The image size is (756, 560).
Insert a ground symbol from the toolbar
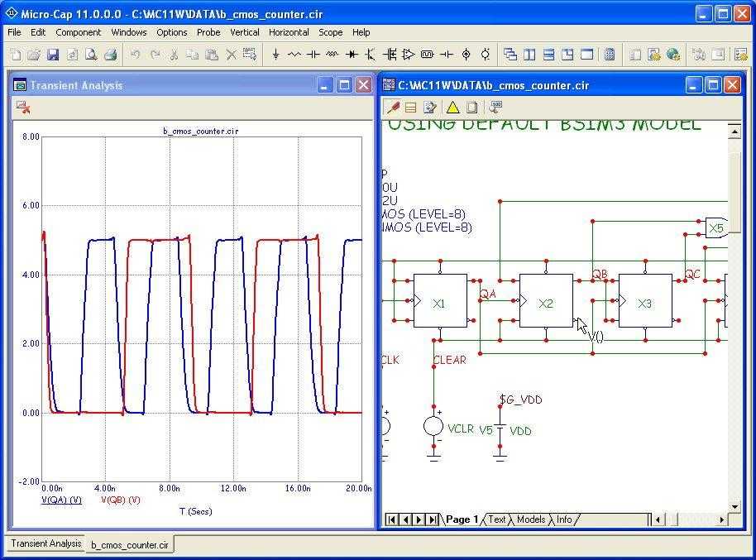[275, 55]
